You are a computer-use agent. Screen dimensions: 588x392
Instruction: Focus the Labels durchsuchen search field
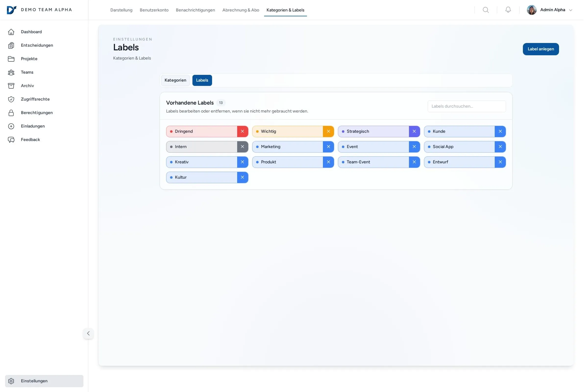click(x=466, y=106)
